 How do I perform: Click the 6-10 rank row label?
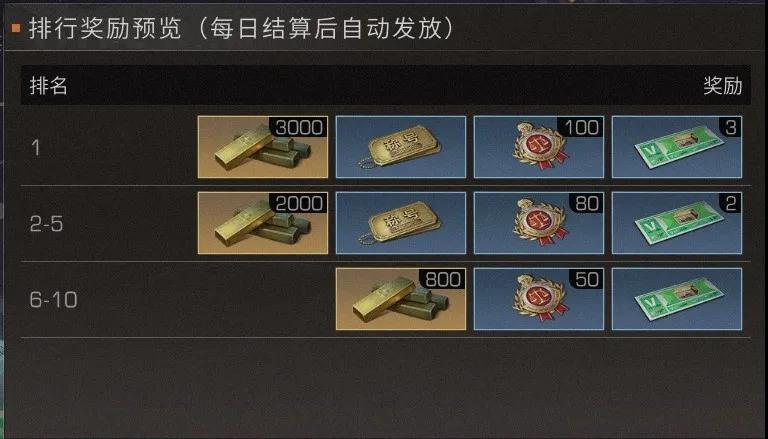[53, 299]
